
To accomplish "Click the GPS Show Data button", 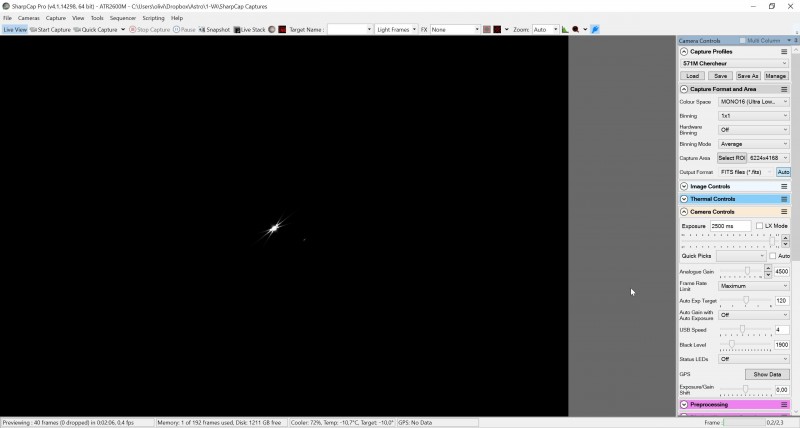I will point(767,374).
